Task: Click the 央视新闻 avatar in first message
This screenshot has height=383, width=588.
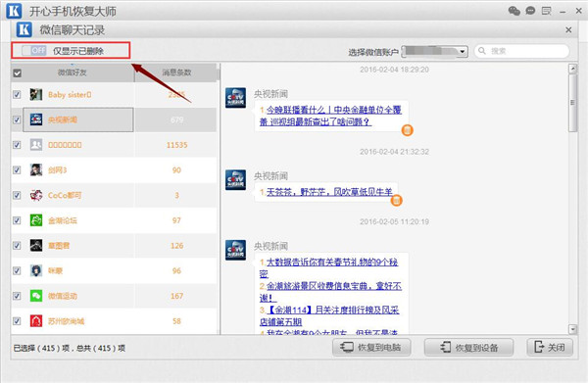Action: [x=235, y=97]
